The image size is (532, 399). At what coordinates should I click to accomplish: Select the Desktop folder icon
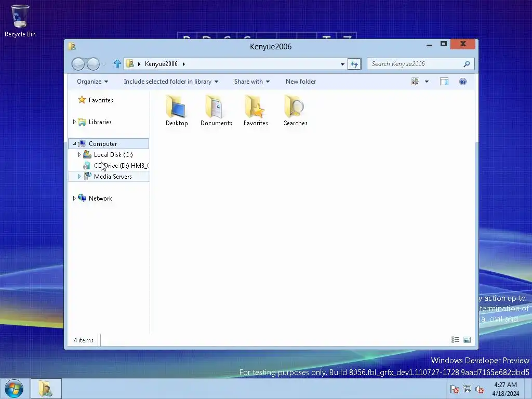(x=177, y=111)
